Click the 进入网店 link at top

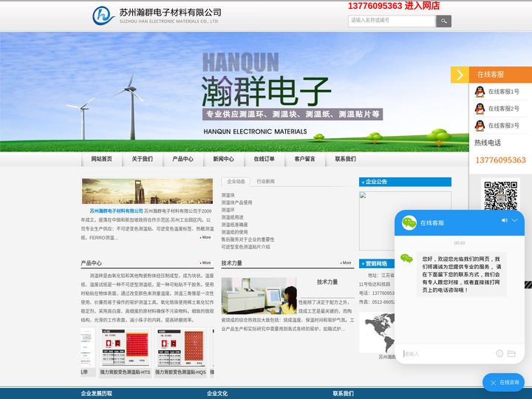pos(422,6)
